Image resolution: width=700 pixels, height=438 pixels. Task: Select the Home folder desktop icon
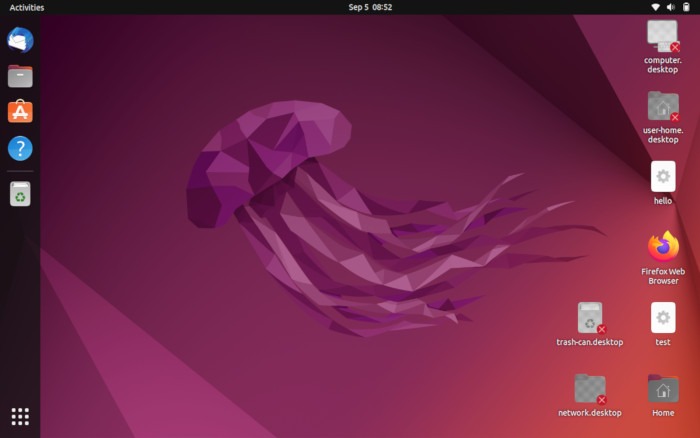coord(663,389)
